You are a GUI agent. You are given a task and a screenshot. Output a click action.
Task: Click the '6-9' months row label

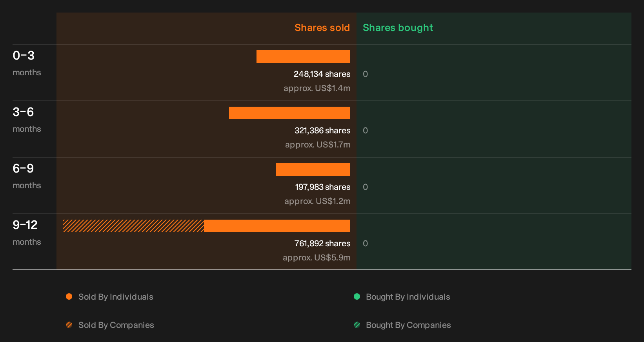point(23,169)
